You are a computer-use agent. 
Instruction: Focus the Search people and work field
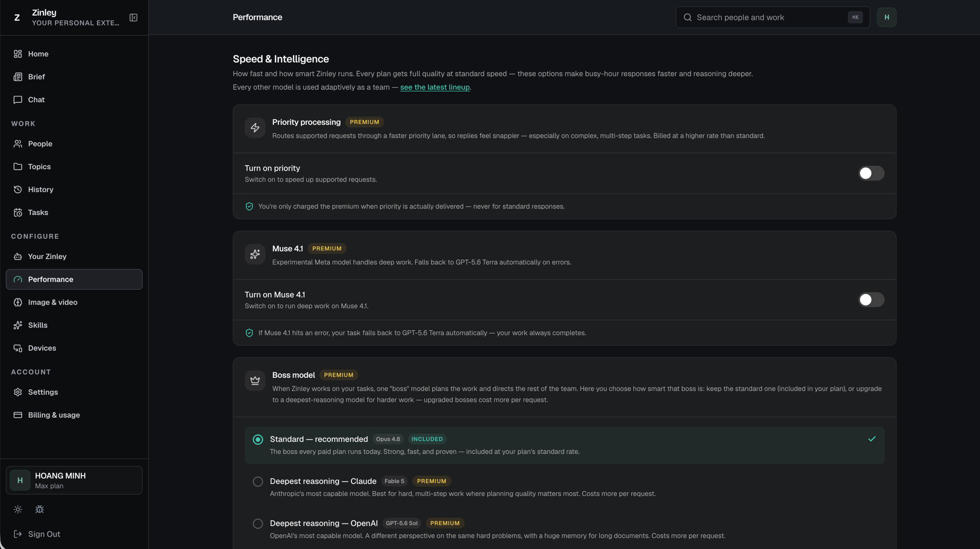pos(773,17)
